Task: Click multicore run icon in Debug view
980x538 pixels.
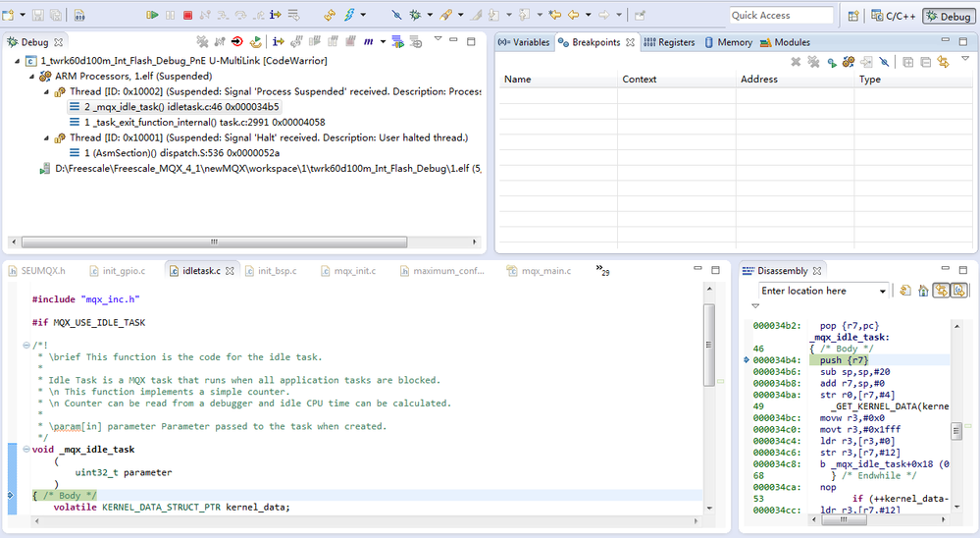Action: (397, 42)
